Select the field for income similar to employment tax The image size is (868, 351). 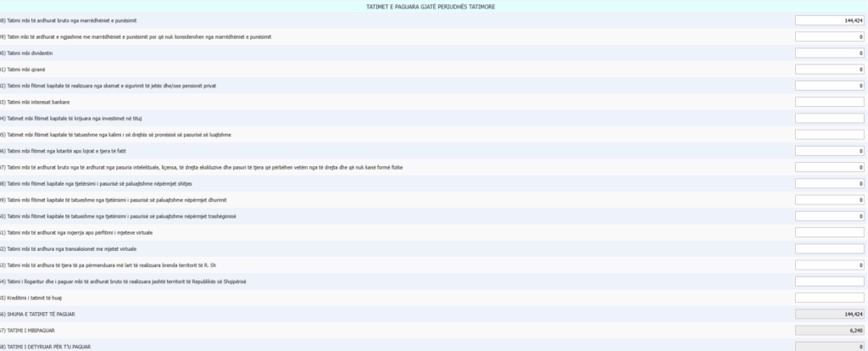[x=829, y=36]
